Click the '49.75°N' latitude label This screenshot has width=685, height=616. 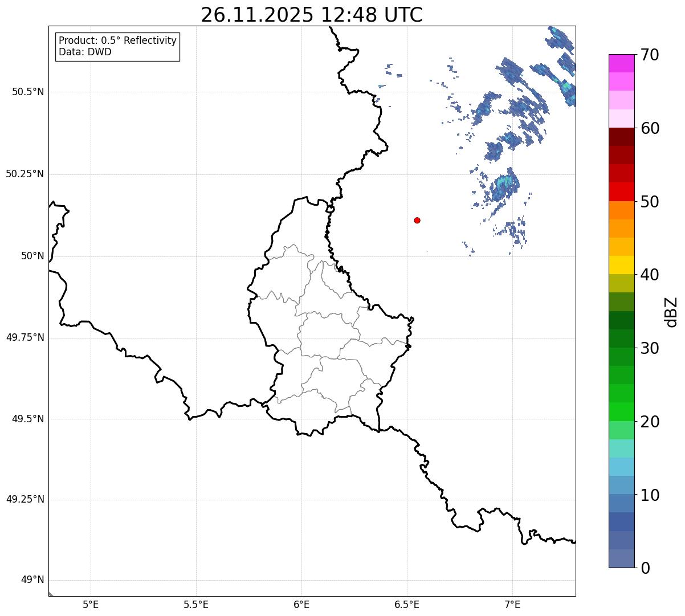(x=25, y=337)
